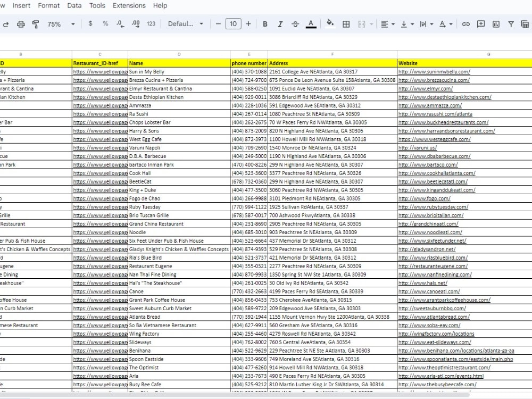532x399 pixels.
Task: Open yellowpages link in Sun in My Belly row
Action: click(100, 72)
